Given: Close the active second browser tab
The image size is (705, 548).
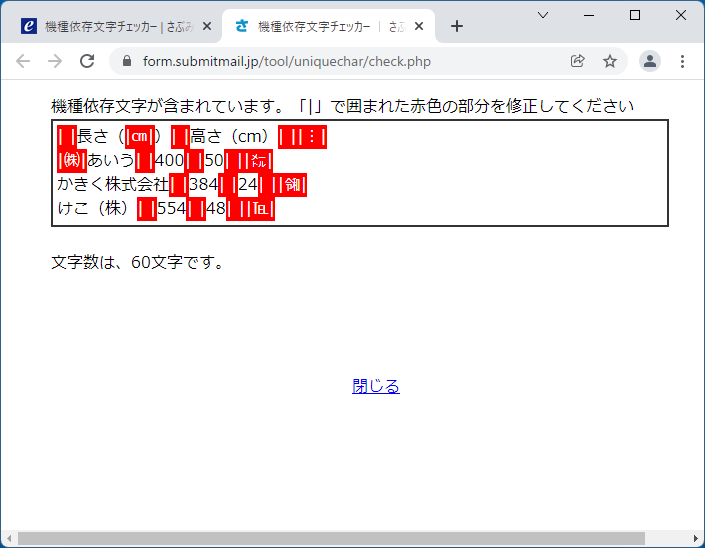Looking at the screenshot, I should 420,27.
